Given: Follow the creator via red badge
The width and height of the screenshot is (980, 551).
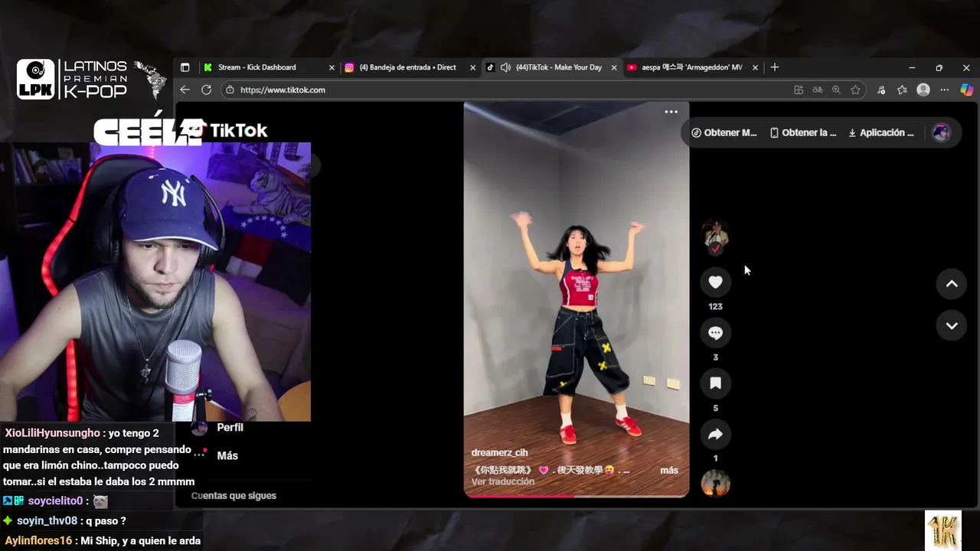Looking at the screenshot, I should tap(715, 249).
